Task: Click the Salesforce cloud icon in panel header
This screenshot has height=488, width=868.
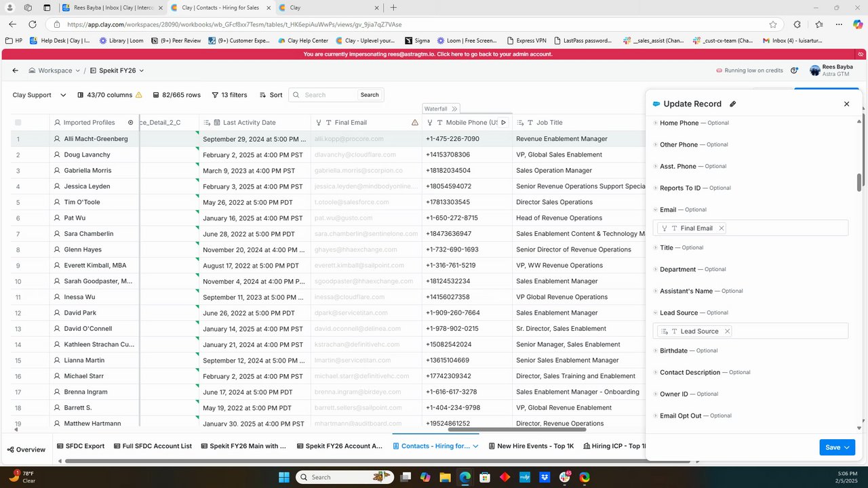Action: (656, 104)
